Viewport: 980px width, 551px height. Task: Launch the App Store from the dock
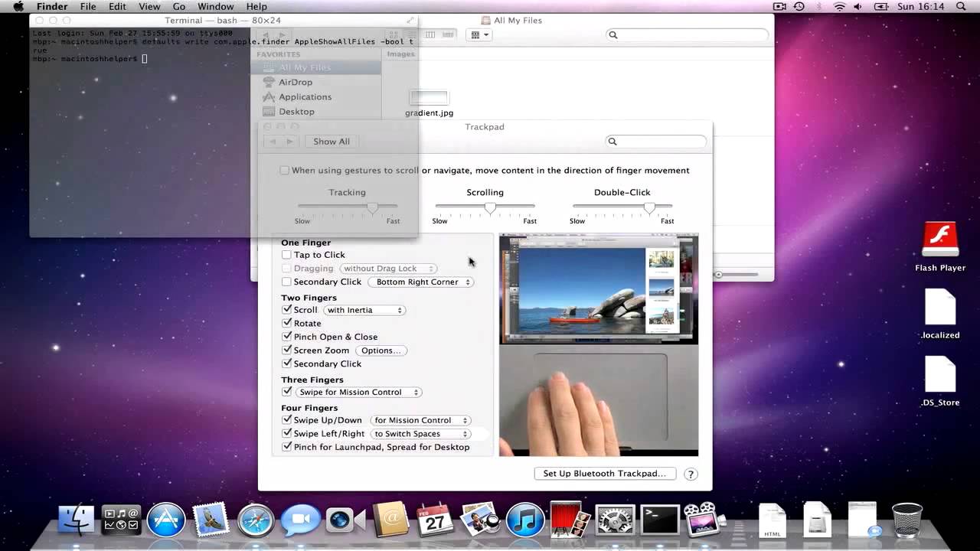(166, 520)
